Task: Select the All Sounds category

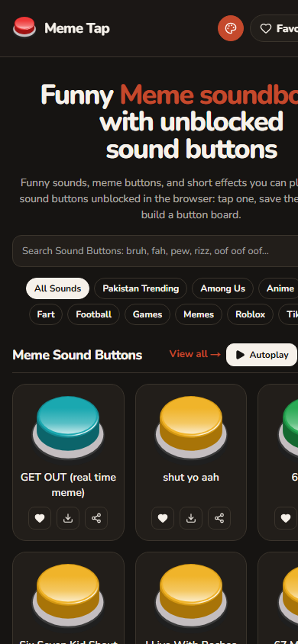Action: click(57, 288)
